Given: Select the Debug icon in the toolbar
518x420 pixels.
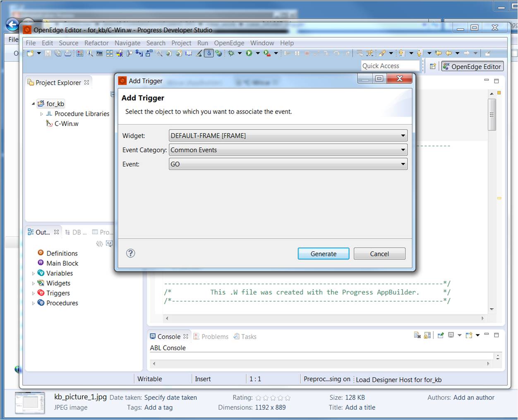Looking at the screenshot, I should 232,53.
